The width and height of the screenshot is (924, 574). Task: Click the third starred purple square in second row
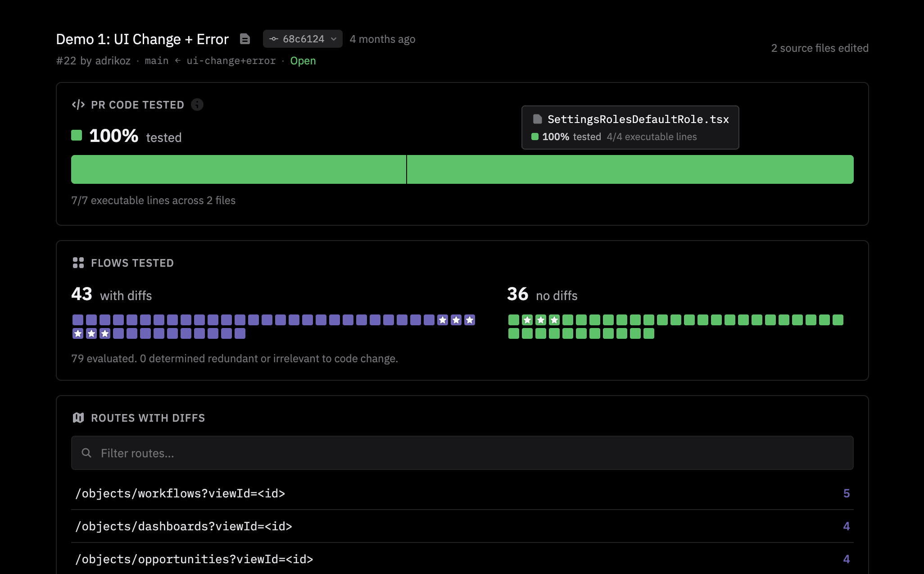105,333
